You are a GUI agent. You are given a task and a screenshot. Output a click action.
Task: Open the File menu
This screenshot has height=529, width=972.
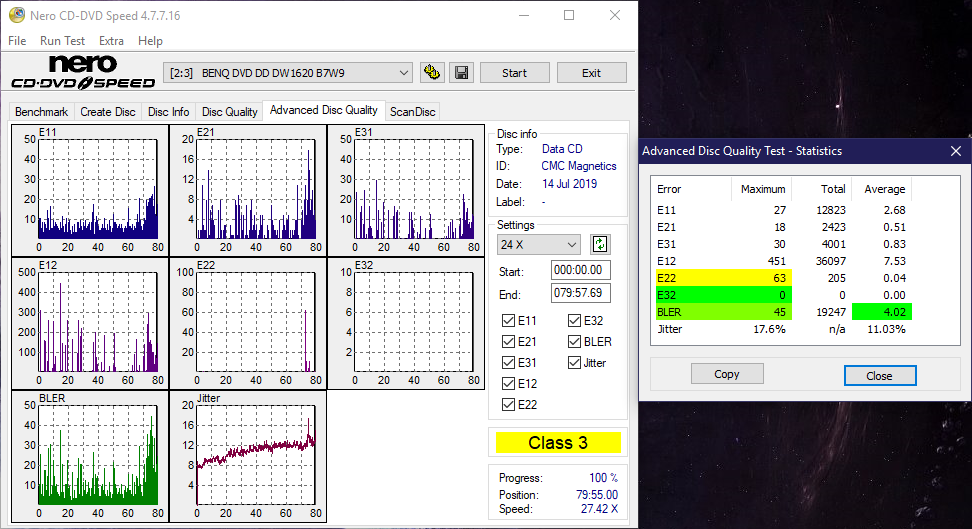pyautogui.click(x=17, y=41)
